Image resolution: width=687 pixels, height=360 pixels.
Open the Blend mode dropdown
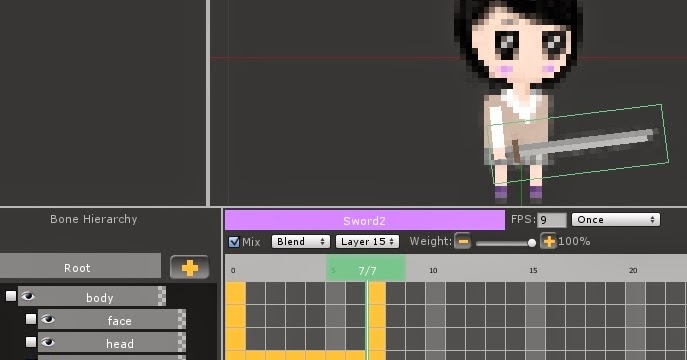pyautogui.click(x=301, y=242)
